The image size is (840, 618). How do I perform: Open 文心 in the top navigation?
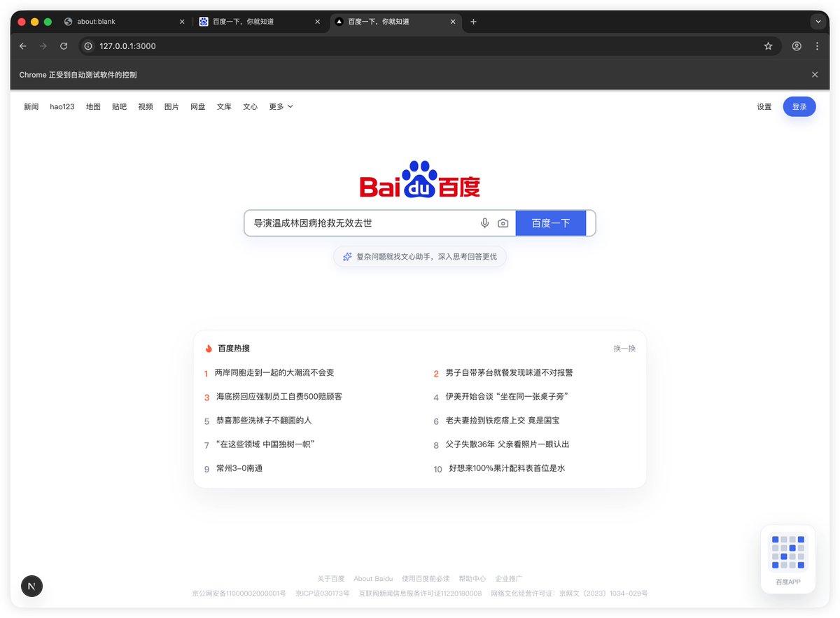(251, 107)
